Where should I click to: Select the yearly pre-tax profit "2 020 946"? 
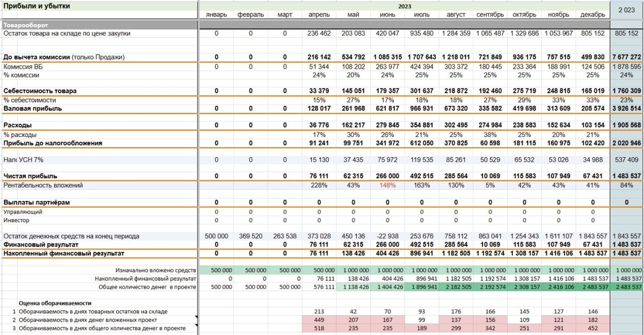click(627, 143)
